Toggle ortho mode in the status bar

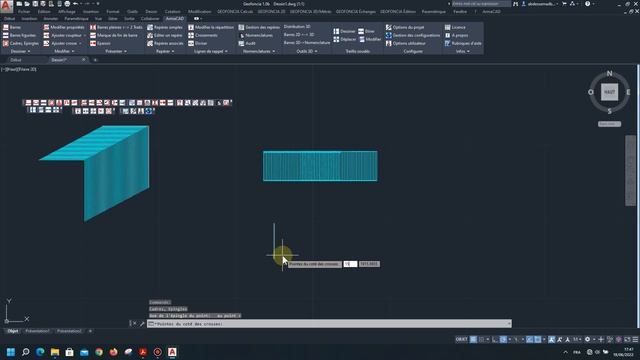tap(495, 340)
